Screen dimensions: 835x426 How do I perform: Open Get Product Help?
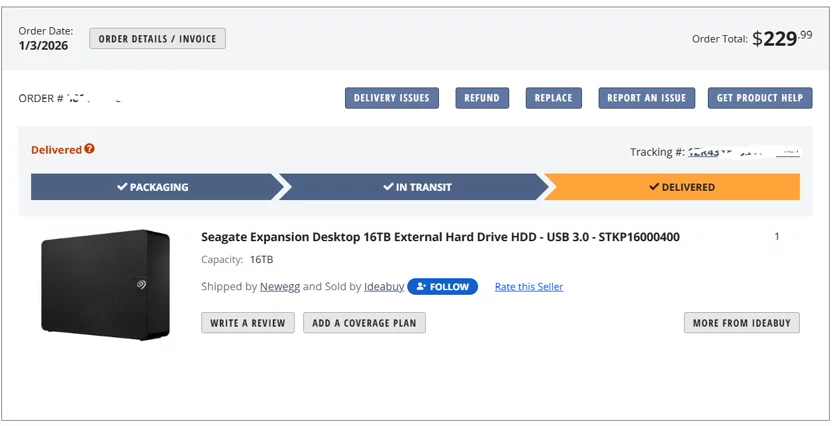760,98
